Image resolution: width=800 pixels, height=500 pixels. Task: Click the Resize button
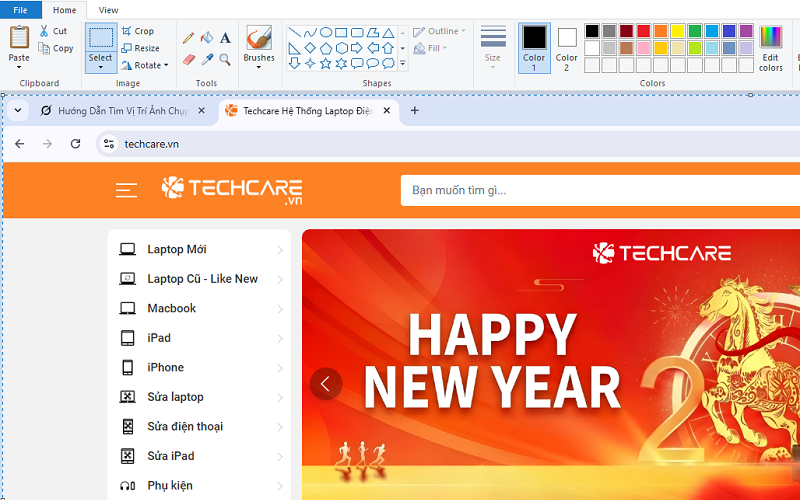tap(140, 48)
